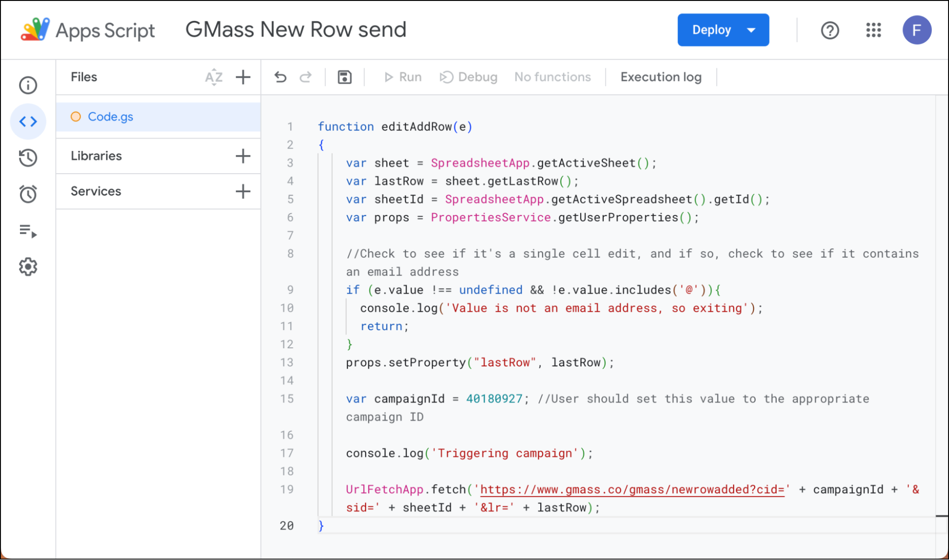This screenshot has width=949, height=560.
Task: Undo the last edit
Action: (281, 77)
